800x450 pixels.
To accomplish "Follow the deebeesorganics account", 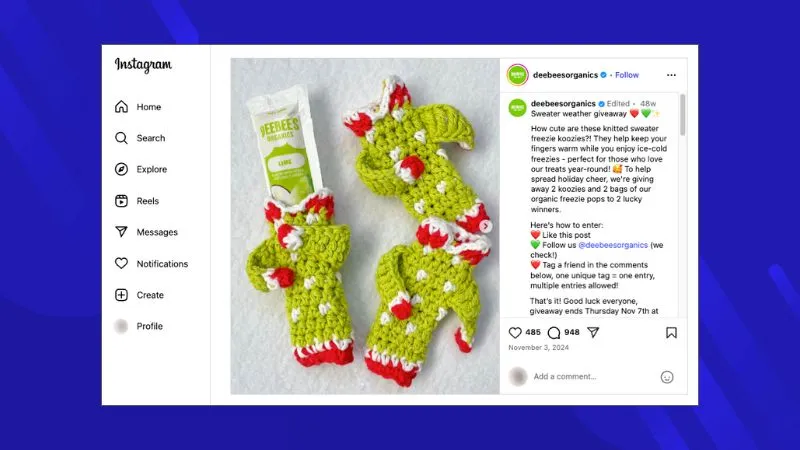I will click(627, 75).
